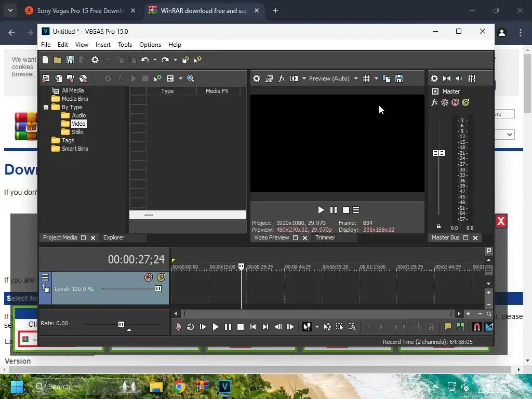Toggle Loop Playback button
This screenshot has width=532, height=399.
190,327
